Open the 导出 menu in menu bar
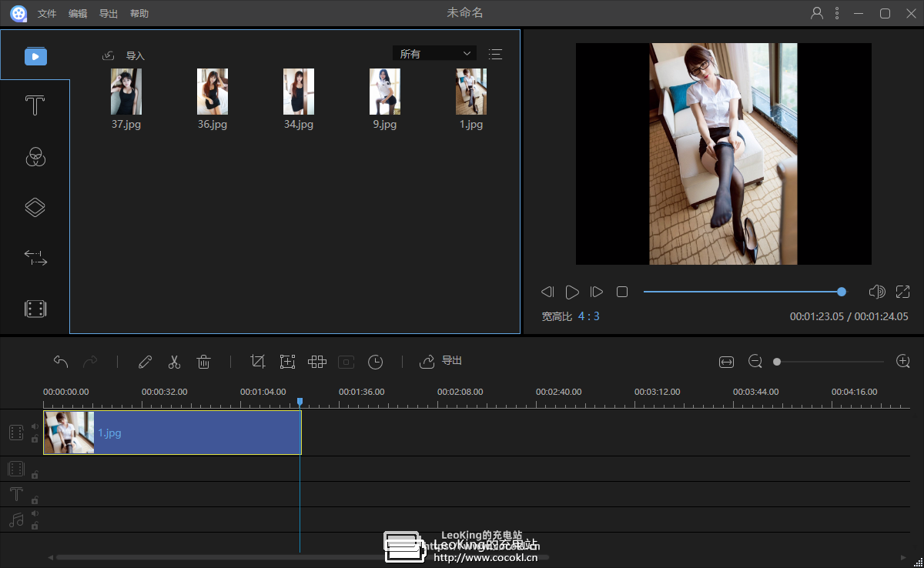 click(109, 14)
